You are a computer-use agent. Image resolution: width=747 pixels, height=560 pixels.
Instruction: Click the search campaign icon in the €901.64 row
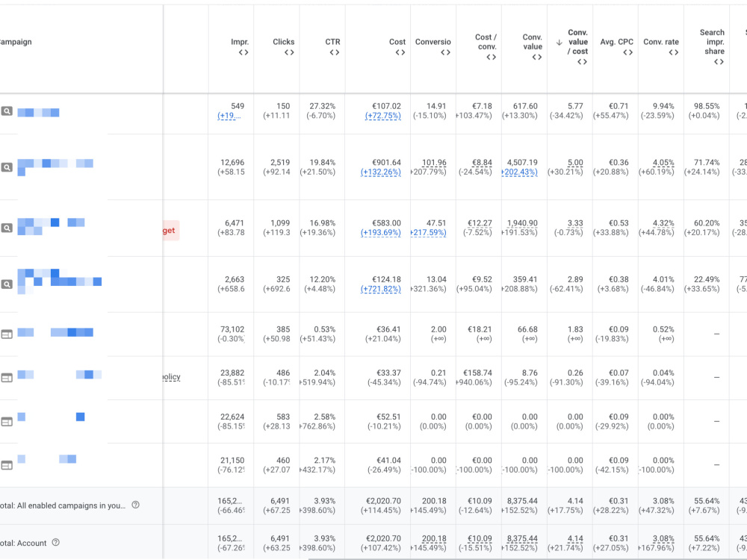(x=7, y=167)
